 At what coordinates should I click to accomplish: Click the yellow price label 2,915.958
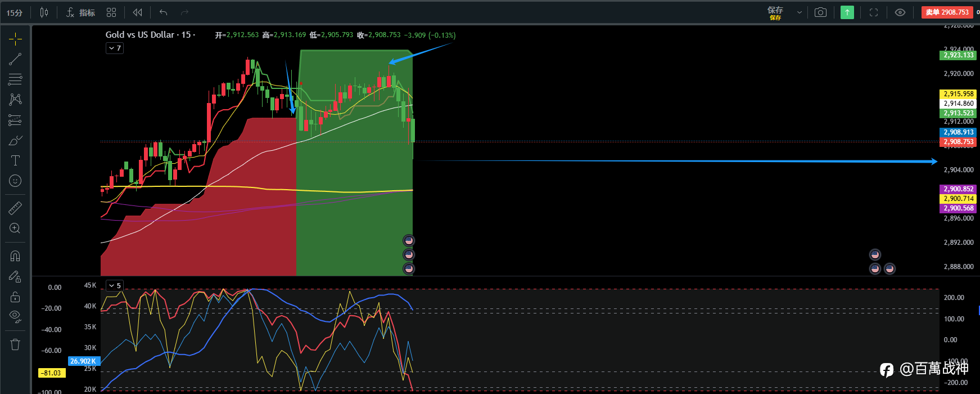point(958,94)
